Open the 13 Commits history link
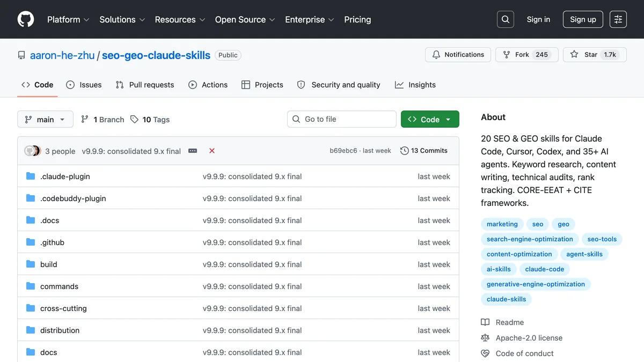 [x=424, y=151]
